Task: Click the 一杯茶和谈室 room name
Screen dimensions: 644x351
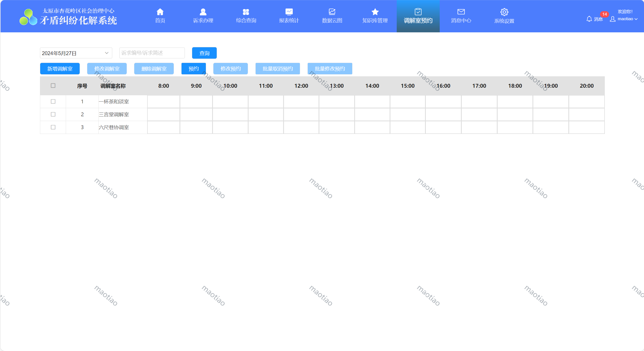Action: click(114, 102)
